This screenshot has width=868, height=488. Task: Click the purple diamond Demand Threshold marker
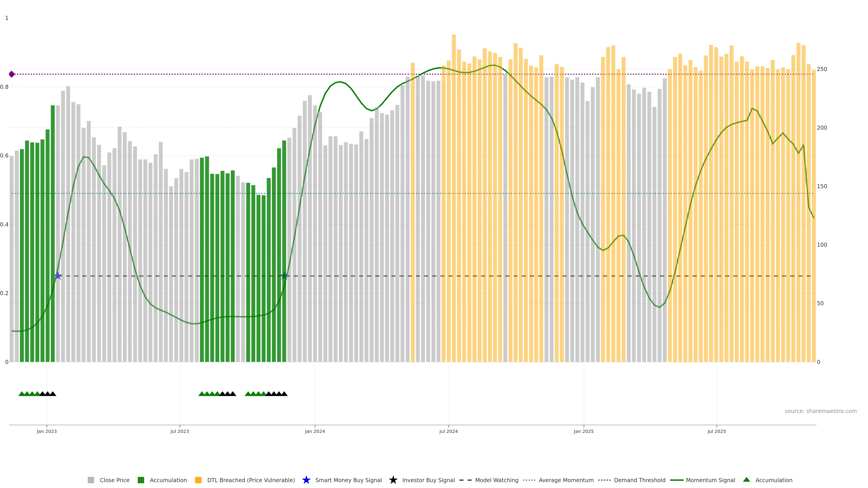(x=12, y=74)
